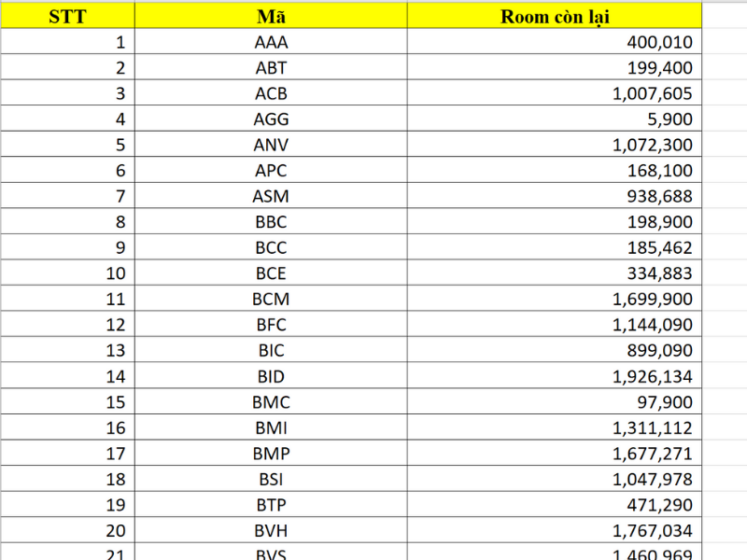Click STT number 6 cell

point(67,171)
